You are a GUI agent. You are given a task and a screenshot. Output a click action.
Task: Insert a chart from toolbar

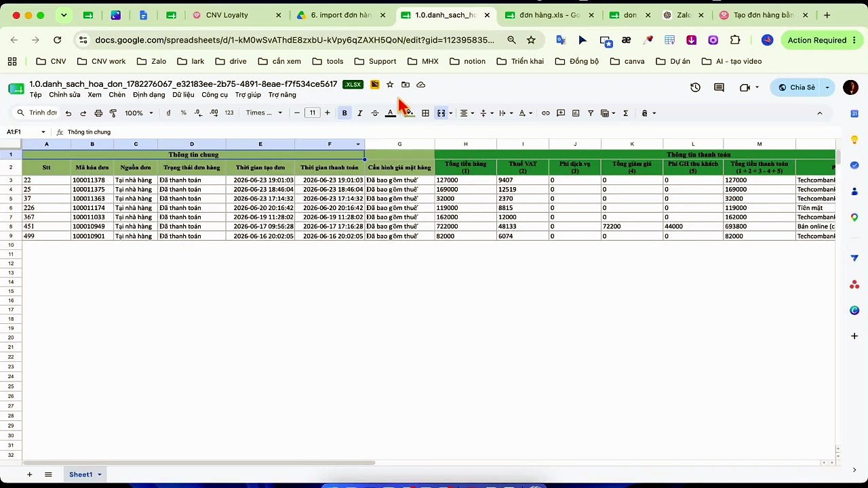576,113
